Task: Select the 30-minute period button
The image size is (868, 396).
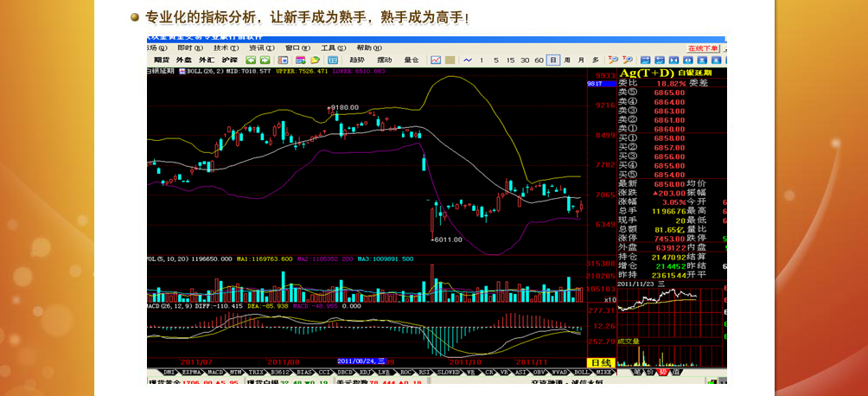Action: (x=524, y=60)
